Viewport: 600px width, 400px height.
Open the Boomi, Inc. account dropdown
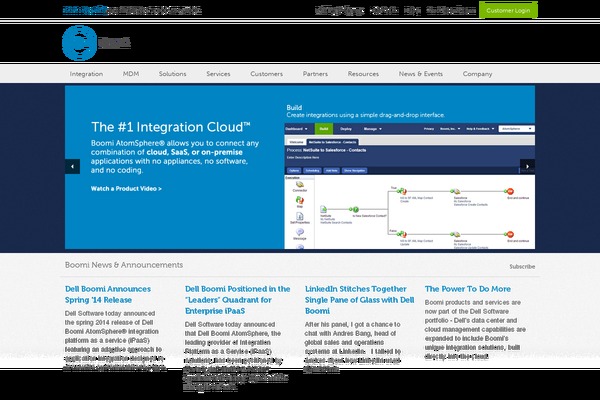click(450, 129)
